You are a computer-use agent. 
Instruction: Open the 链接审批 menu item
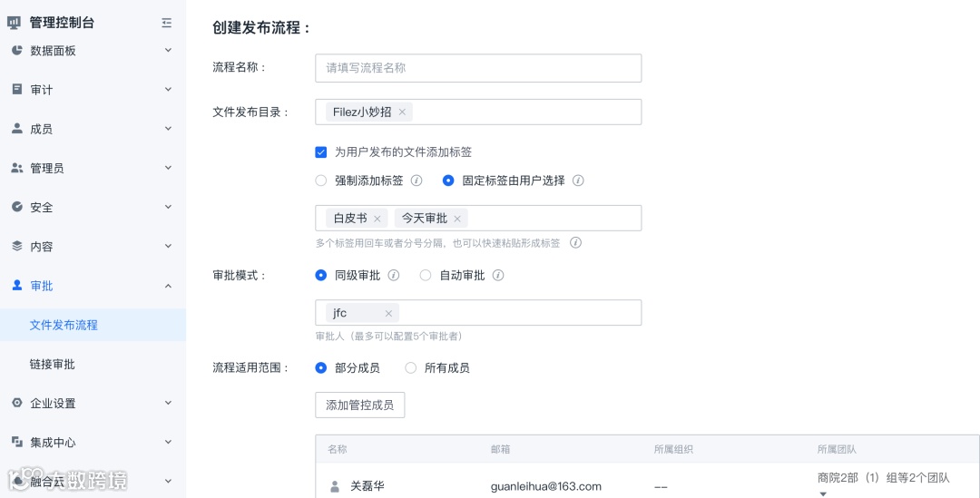pos(53,365)
